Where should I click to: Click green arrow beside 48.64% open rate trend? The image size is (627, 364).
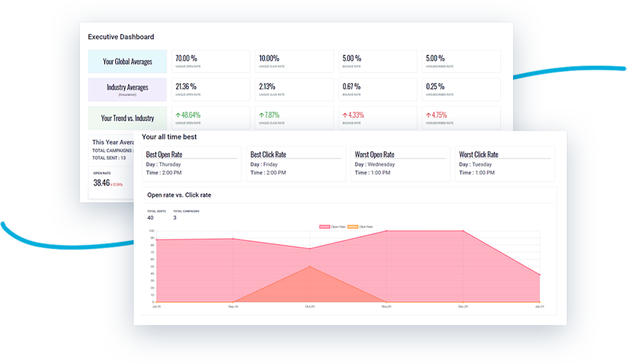pos(179,115)
